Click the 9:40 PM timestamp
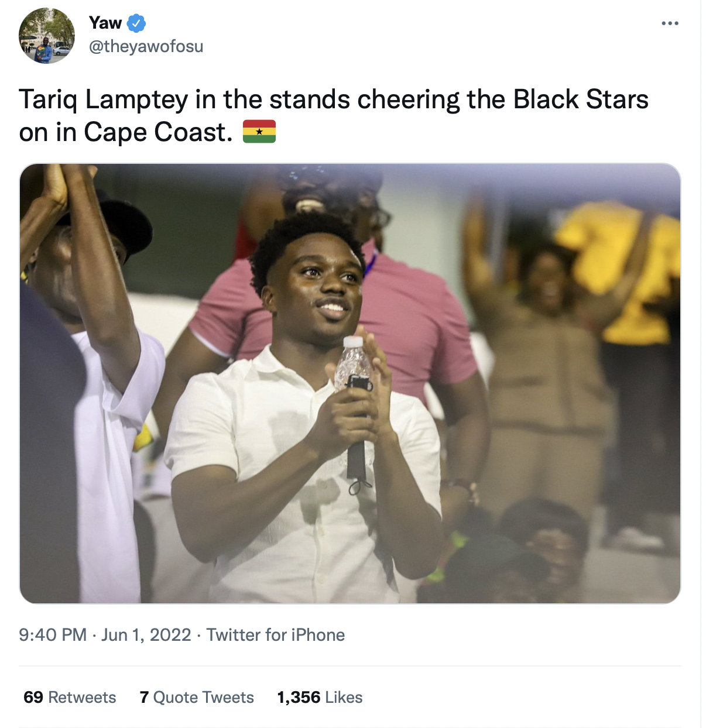 [x=53, y=635]
